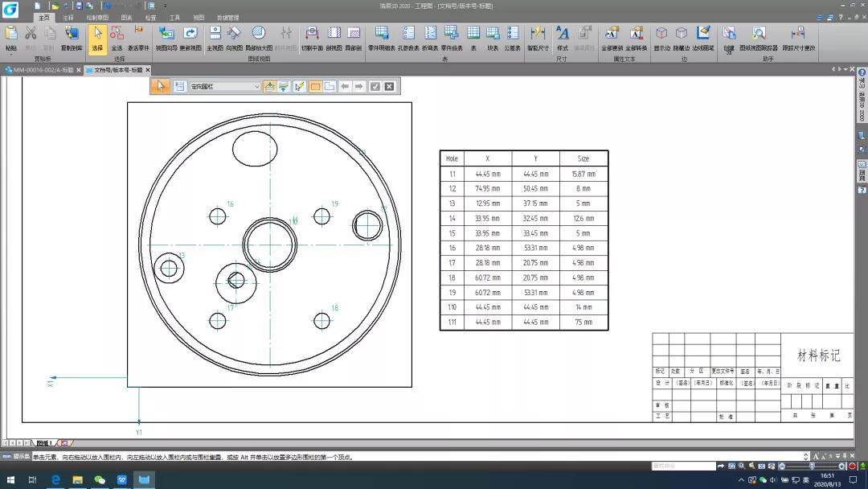Select the 剖视图 section view tool
Viewport: 868px width, 489px height.
tap(334, 39)
